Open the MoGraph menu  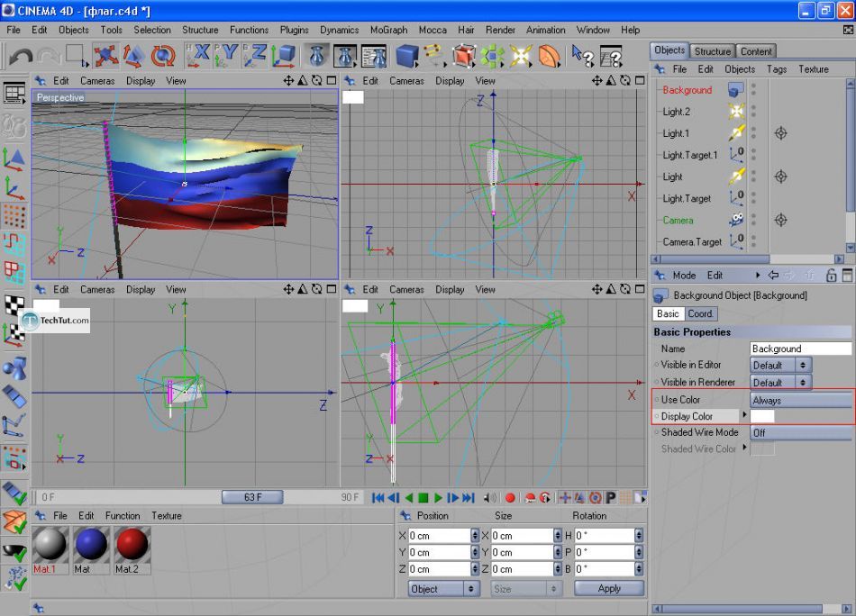[388, 30]
